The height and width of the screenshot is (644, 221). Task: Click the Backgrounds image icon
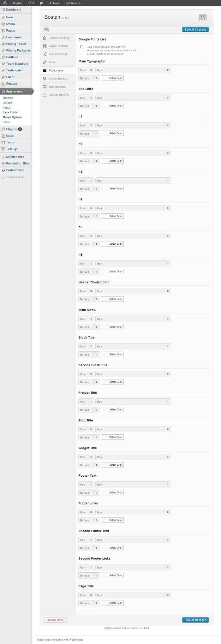tap(45, 87)
